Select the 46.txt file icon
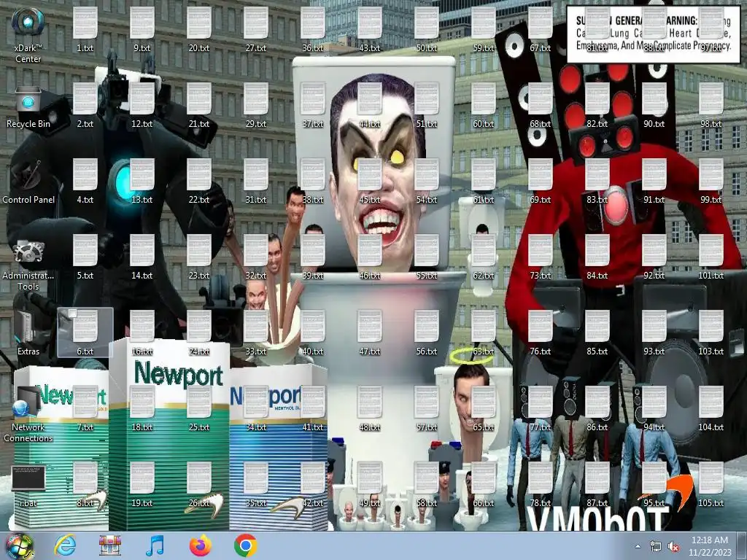The image size is (747, 560). click(370, 251)
